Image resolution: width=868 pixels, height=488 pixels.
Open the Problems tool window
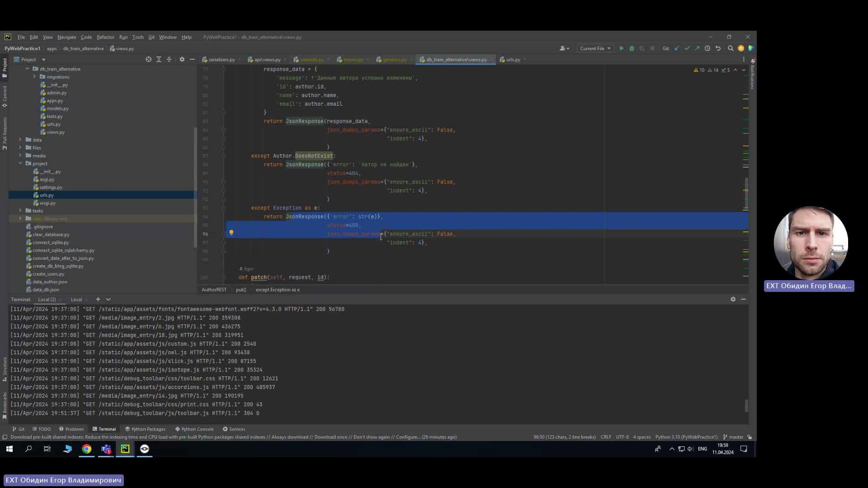point(71,429)
